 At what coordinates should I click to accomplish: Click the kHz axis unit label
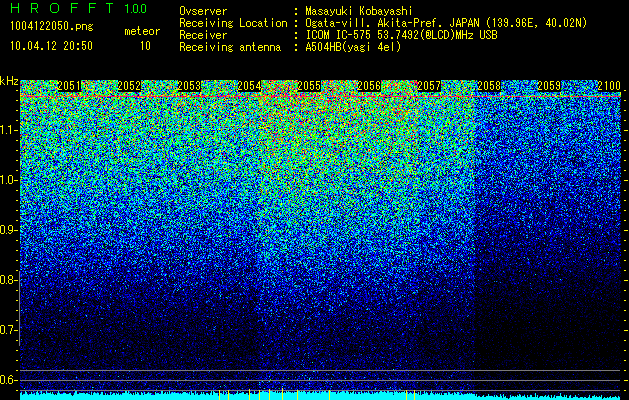click(9, 82)
